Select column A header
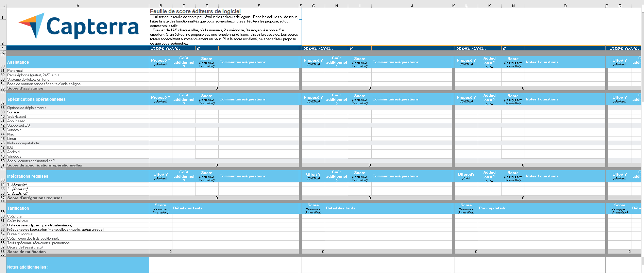 click(x=78, y=6)
